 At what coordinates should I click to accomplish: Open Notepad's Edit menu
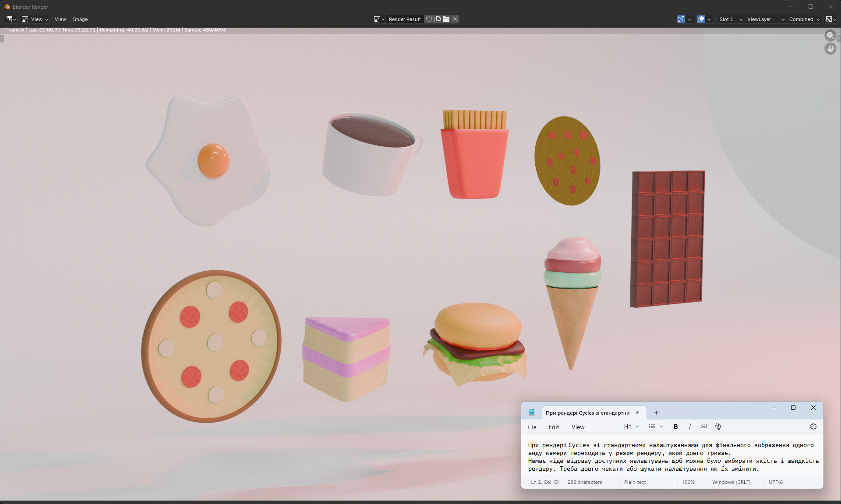coord(554,427)
